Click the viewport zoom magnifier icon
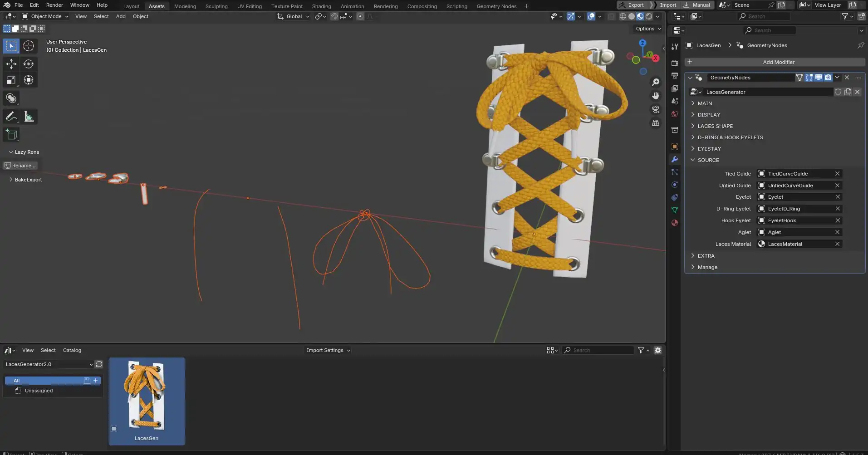This screenshot has width=868, height=455. pyautogui.click(x=656, y=82)
